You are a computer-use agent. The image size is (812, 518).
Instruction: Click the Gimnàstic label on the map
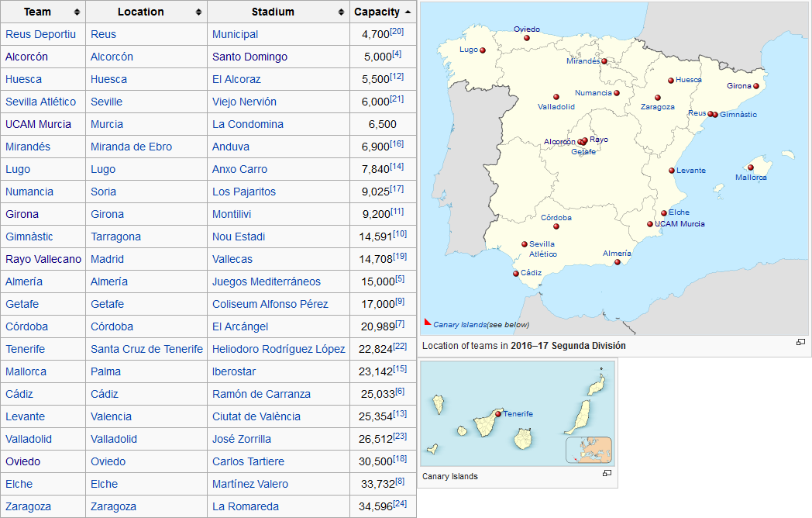pyautogui.click(x=738, y=115)
